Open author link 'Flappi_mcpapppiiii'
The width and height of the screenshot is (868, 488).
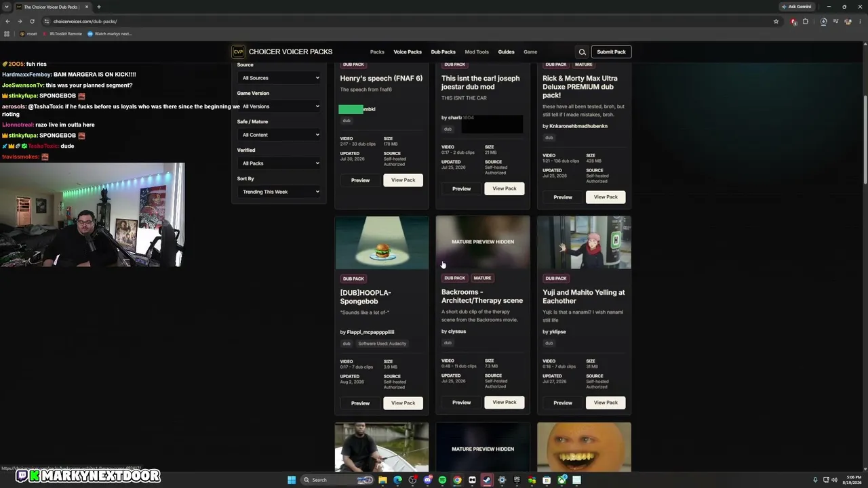tap(370, 332)
